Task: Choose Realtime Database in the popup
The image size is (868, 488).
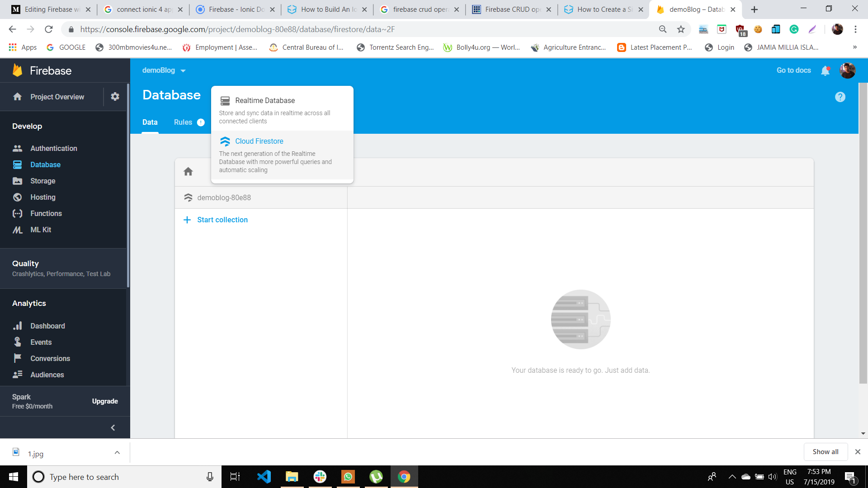Action: tap(265, 100)
